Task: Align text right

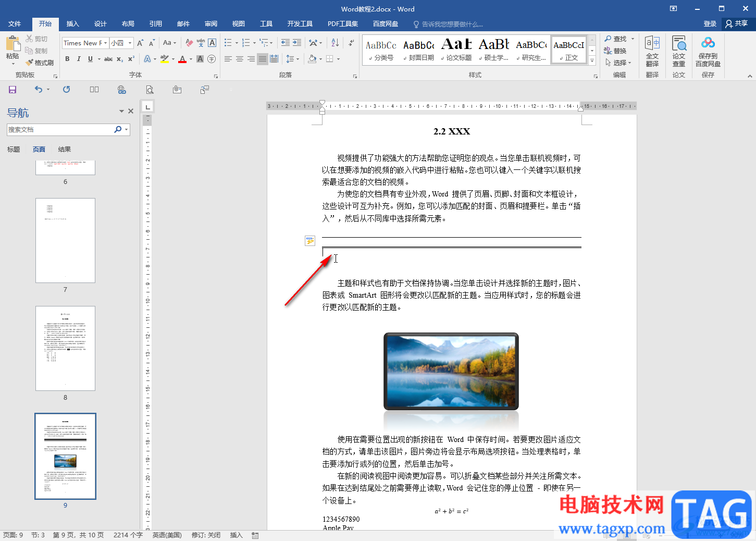Action: (251, 59)
